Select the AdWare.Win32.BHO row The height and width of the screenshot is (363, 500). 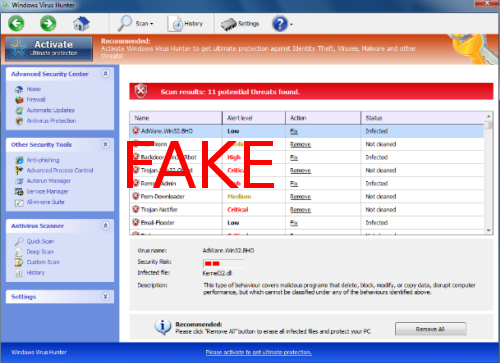(307, 131)
